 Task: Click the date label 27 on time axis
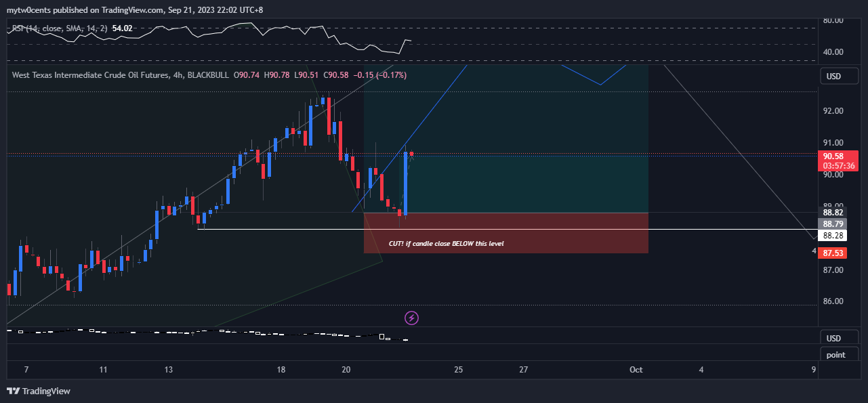[x=524, y=370]
